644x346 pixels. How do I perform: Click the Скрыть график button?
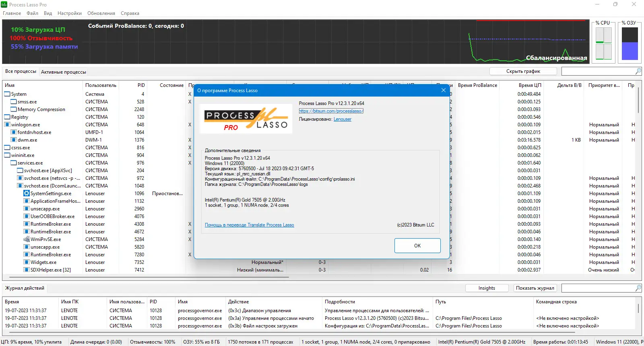523,71
